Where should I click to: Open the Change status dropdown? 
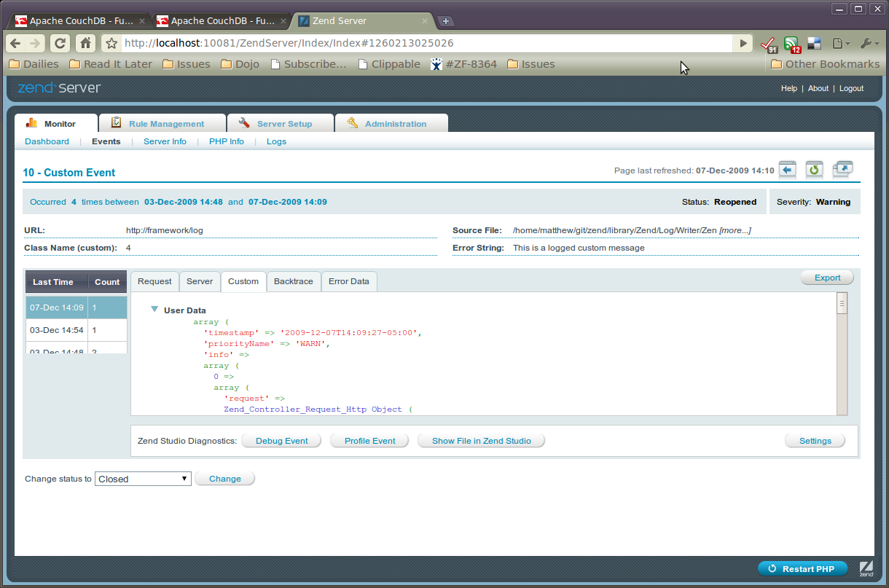tap(143, 479)
